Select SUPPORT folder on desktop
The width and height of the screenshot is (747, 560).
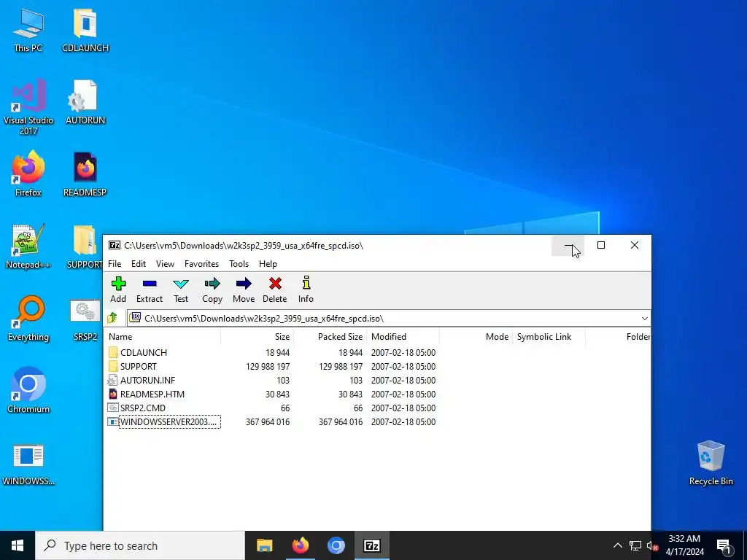pyautogui.click(x=85, y=246)
